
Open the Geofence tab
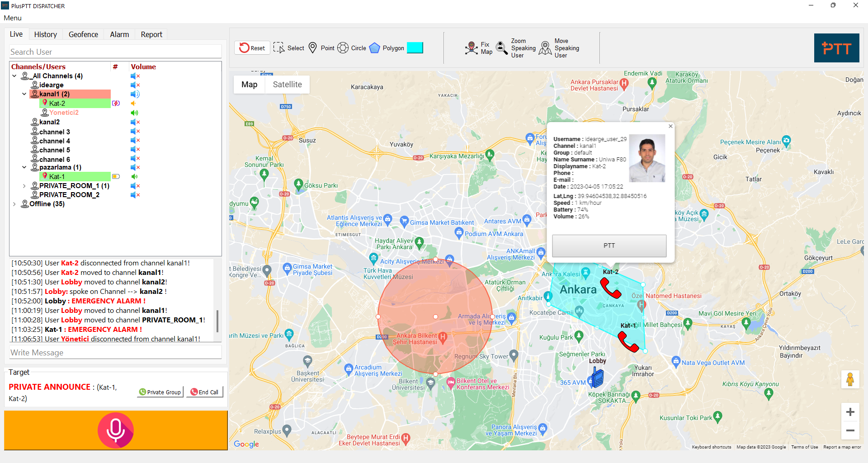tap(83, 34)
